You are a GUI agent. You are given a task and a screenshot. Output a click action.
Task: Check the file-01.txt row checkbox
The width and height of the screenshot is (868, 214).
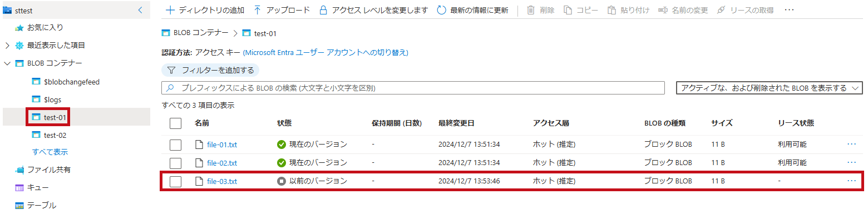176,145
